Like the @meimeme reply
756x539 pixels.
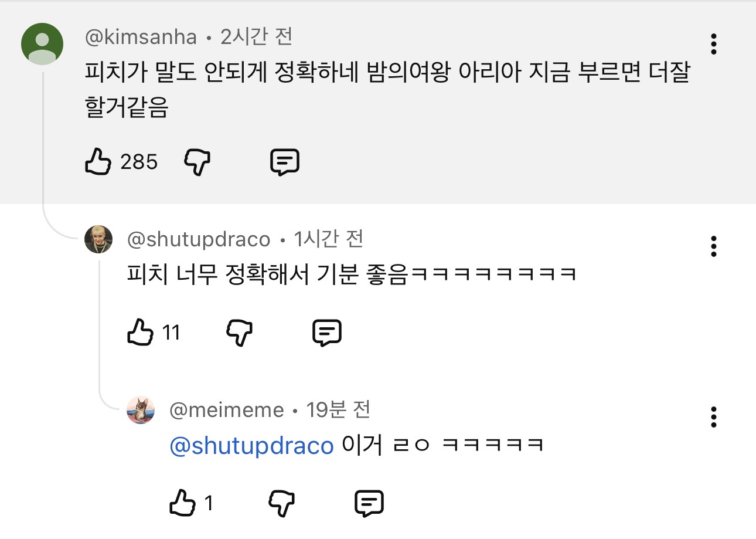pos(182,503)
